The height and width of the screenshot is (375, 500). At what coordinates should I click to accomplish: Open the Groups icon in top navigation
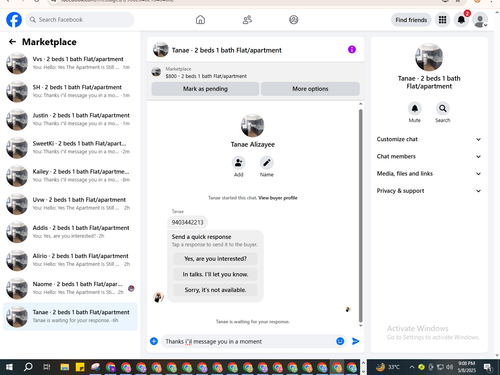(294, 20)
